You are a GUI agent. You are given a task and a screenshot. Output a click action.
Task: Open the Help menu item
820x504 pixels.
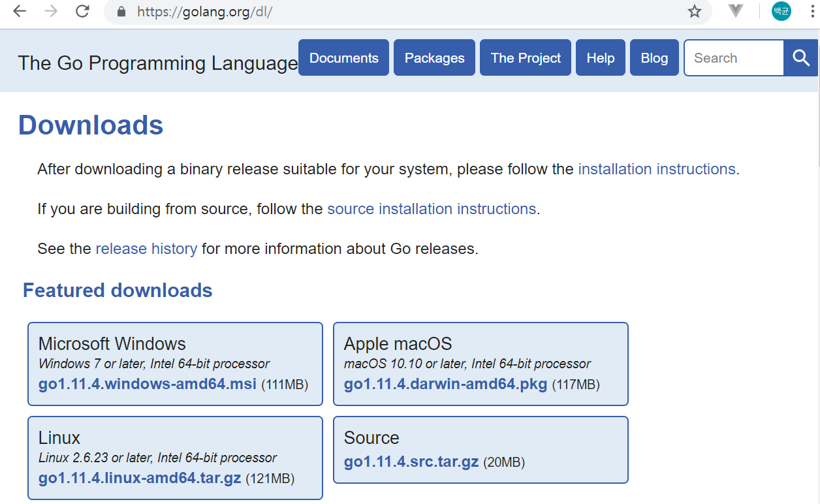pyautogui.click(x=601, y=58)
